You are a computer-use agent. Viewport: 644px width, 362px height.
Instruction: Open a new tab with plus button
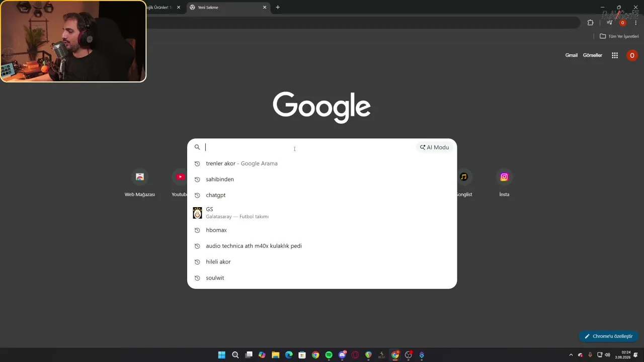click(278, 8)
